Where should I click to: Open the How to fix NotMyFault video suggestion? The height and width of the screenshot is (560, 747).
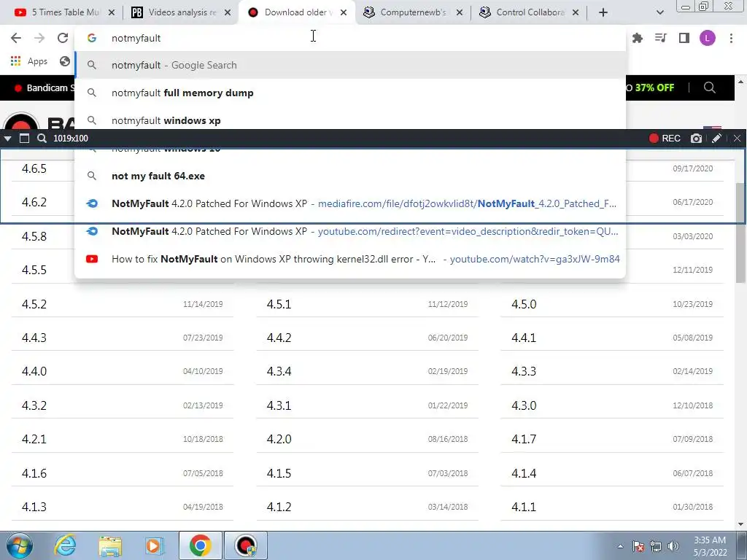tap(350, 259)
